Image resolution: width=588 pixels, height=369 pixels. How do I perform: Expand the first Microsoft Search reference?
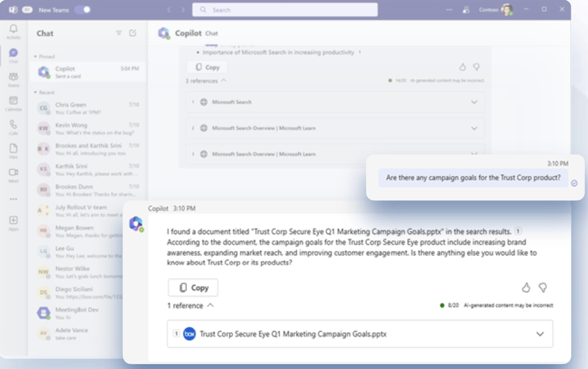[474, 102]
